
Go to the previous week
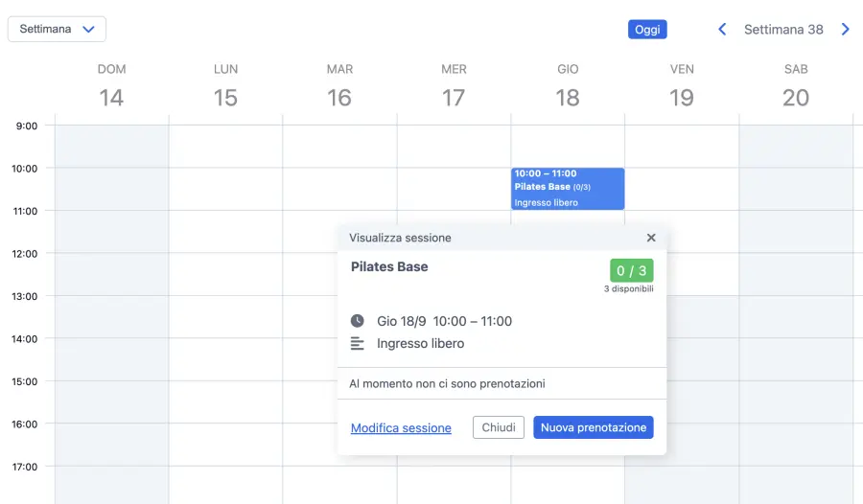point(723,30)
